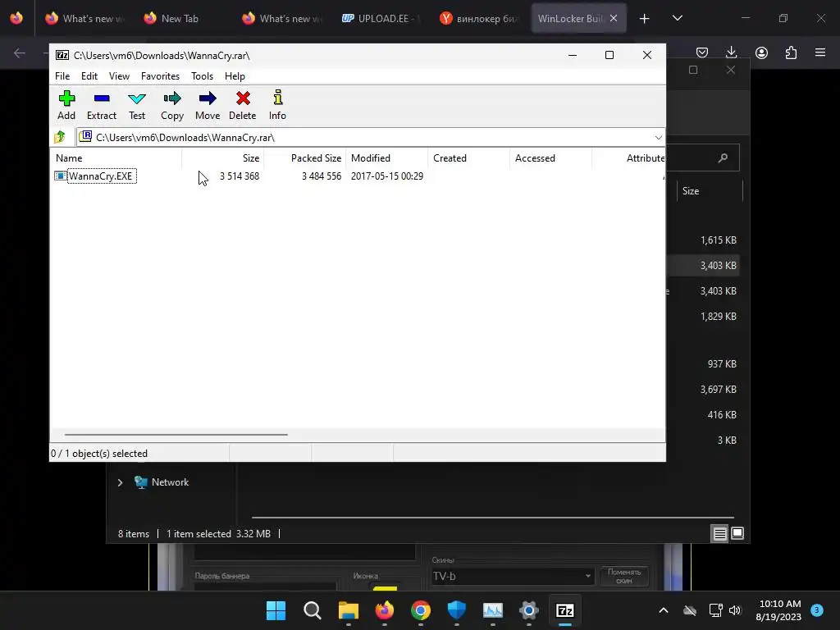The height and width of the screenshot is (630, 840).
Task: Open Chrome from the taskbar
Action: coord(421,610)
